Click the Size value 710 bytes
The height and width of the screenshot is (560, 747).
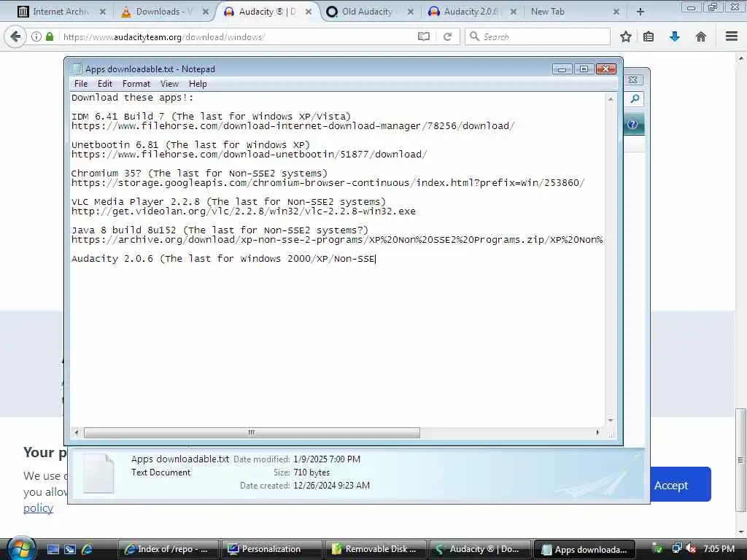pos(311,472)
